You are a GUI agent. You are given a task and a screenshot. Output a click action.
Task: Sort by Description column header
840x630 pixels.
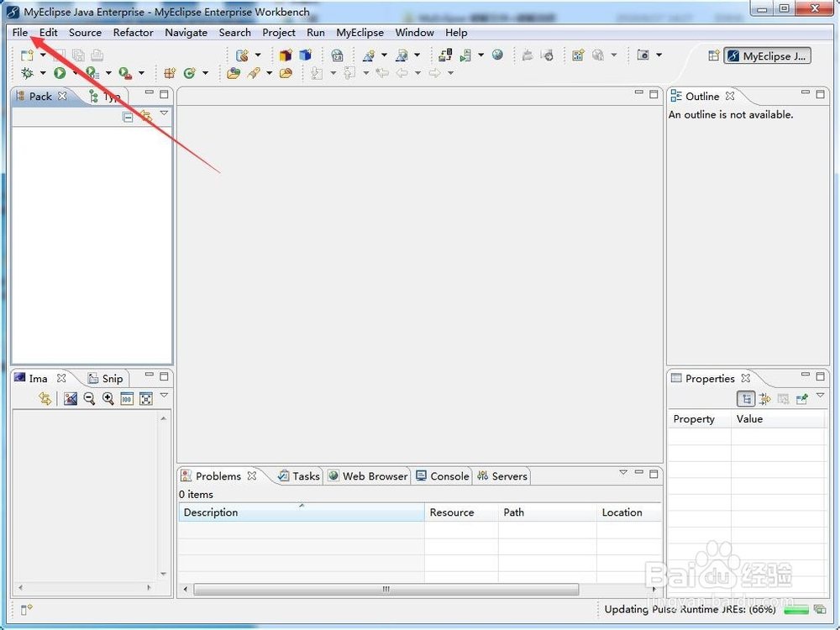[x=301, y=512]
